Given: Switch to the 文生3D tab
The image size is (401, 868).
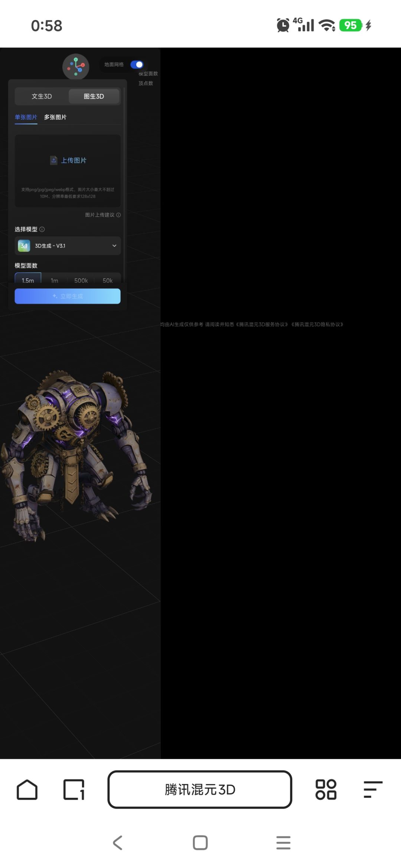Looking at the screenshot, I should point(42,96).
